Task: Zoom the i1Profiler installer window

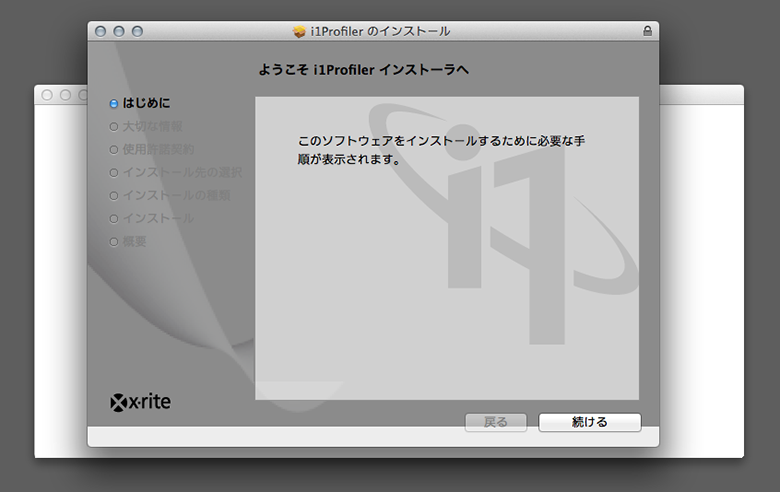Action: 137,31
